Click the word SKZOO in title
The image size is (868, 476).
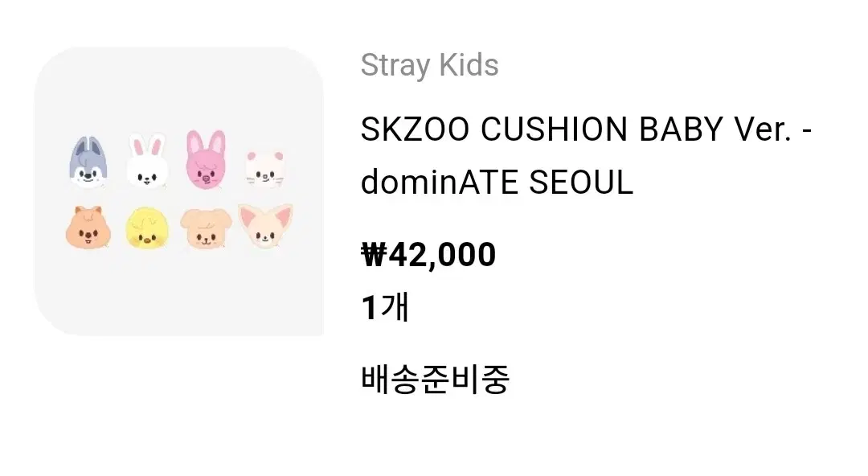[x=415, y=129]
